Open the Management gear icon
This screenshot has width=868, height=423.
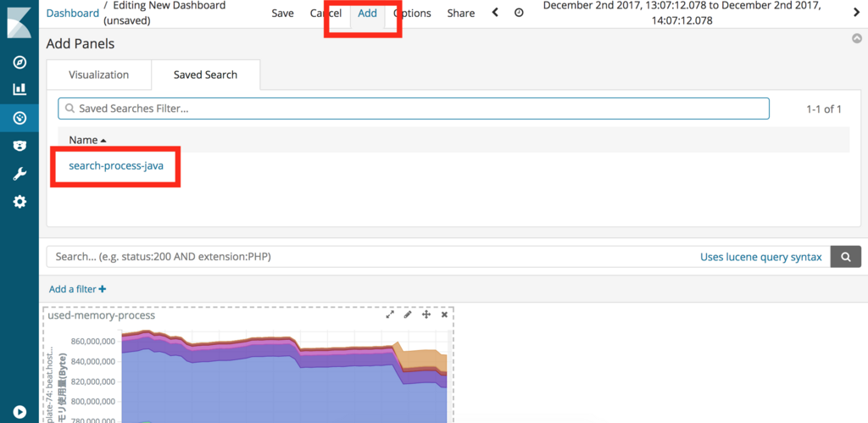pyautogui.click(x=19, y=202)
